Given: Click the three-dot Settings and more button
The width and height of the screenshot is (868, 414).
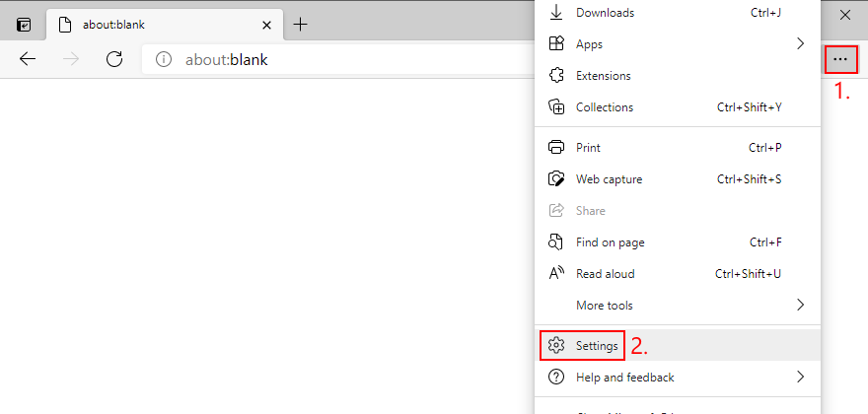Looking at the screenshot, I should 839,59.
